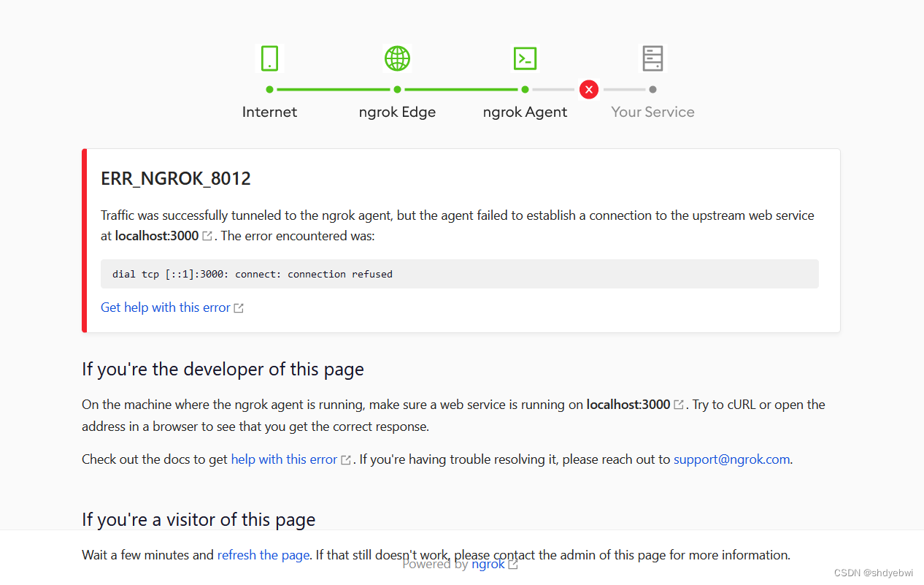Click the ngrok Agent terminal icon
The height and width of the screenshot is (585, 924).
525,58
